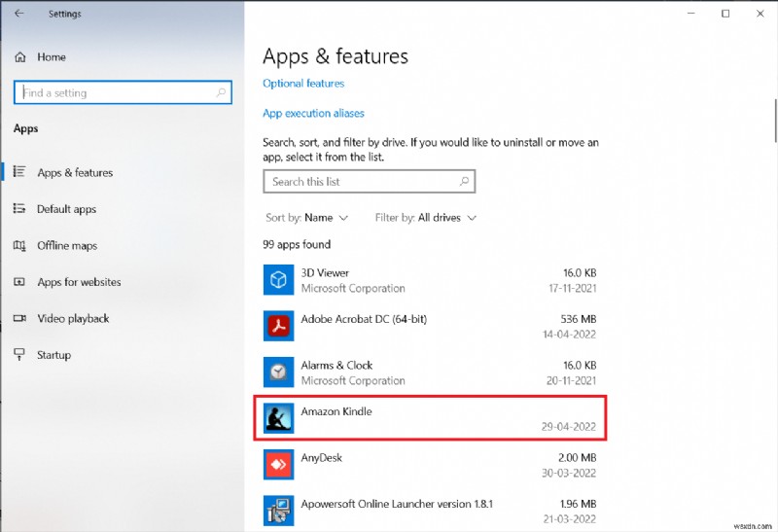Open the Filter by All drives dropdown

coord(426,217)
